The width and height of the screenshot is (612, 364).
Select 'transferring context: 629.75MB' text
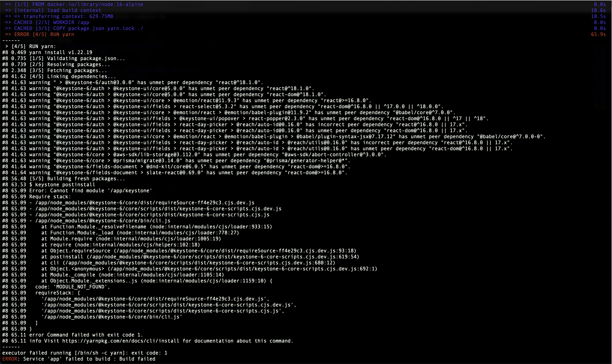coord(68,17)
